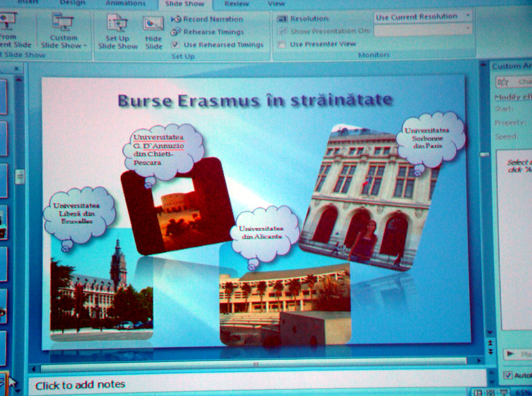Click the 'Set Up' group label
The image size is (532, 396).
[x=183, y=56]
